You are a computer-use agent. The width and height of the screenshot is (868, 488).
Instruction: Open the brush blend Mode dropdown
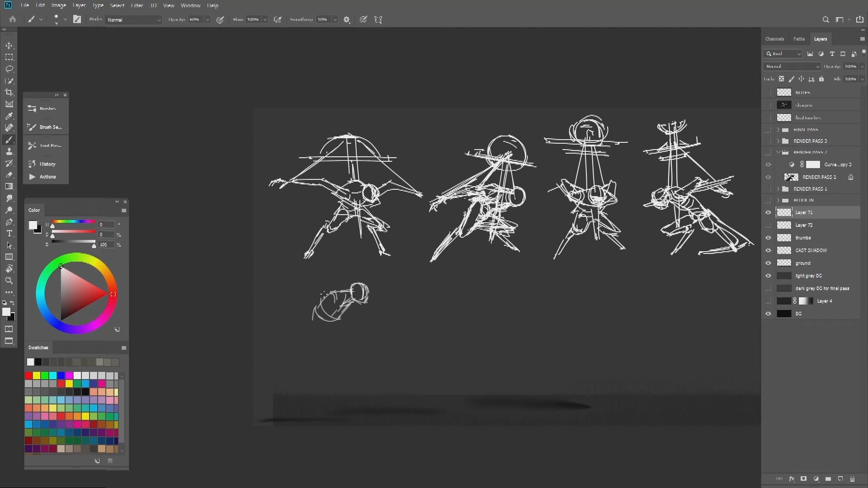133,20
